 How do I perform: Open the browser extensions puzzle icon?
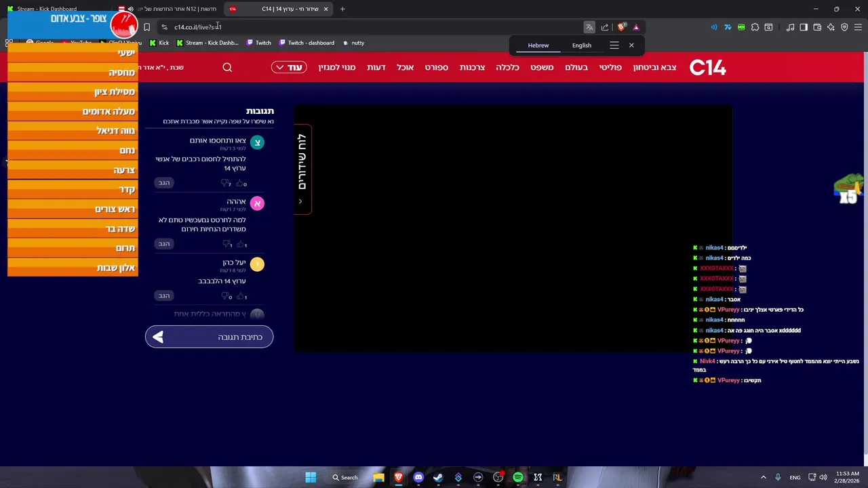[x=755, y=27]
